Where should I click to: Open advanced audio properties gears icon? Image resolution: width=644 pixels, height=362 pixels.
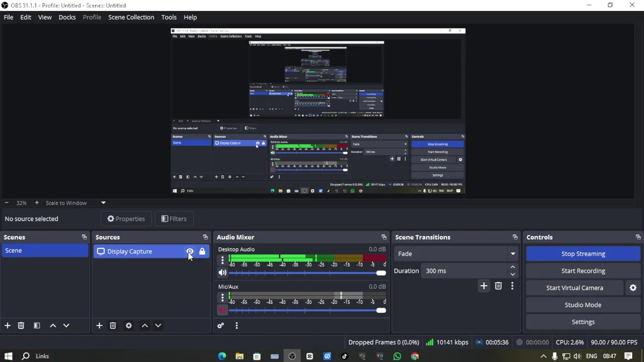220,326
